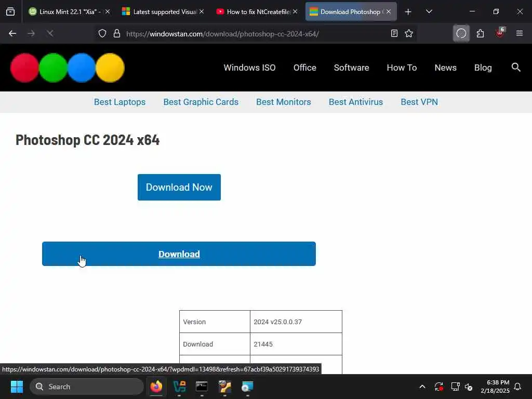
Task: Open Software menu item
Action: pyautogui.click(x=352, y=68)
